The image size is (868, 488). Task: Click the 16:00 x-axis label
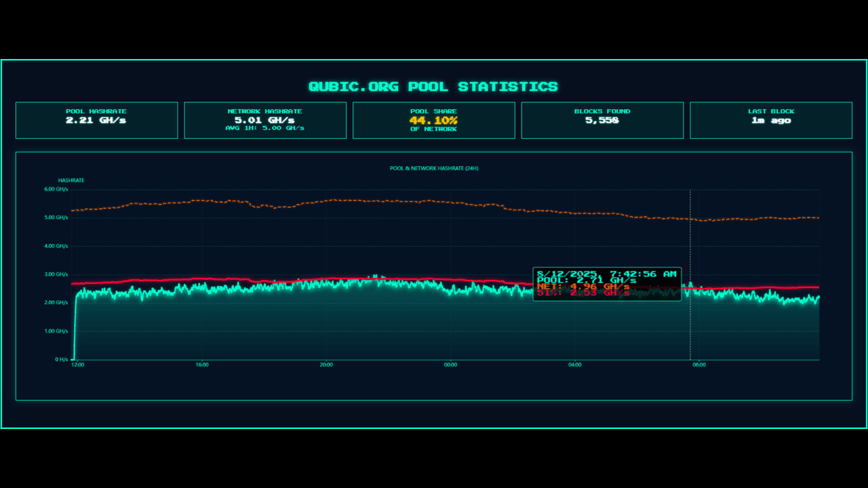pos(202,365)
